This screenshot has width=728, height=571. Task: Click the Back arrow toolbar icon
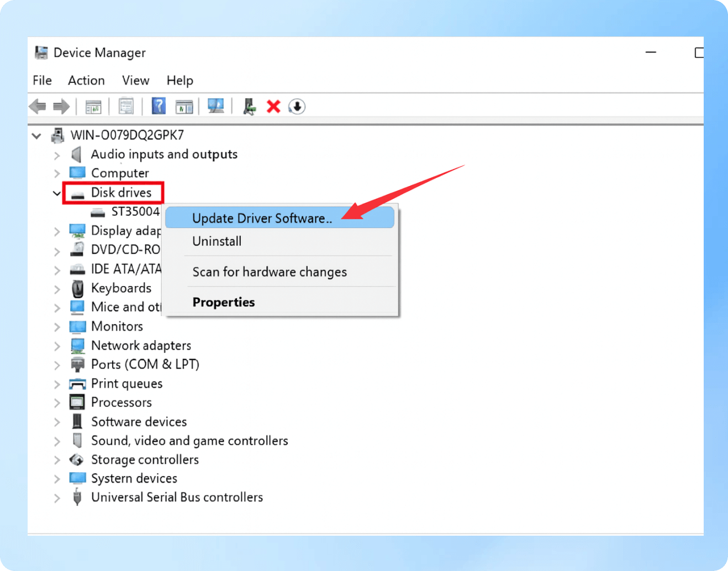tap(38, 106)
